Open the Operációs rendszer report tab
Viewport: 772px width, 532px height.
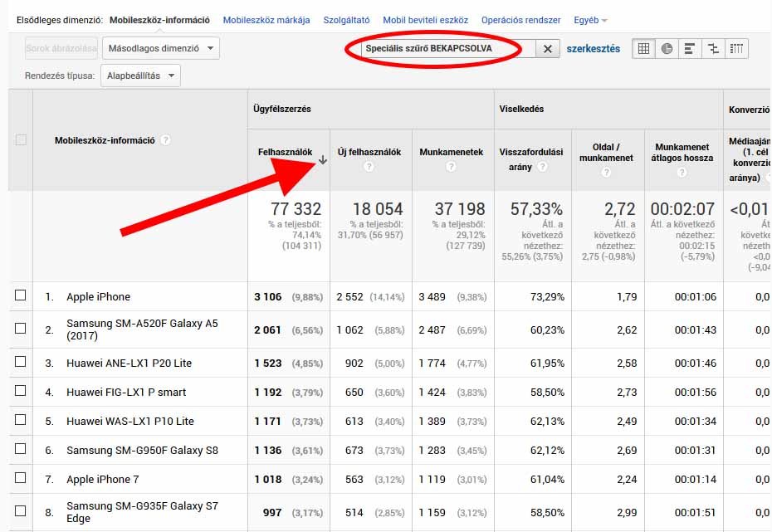click(520, 19)
